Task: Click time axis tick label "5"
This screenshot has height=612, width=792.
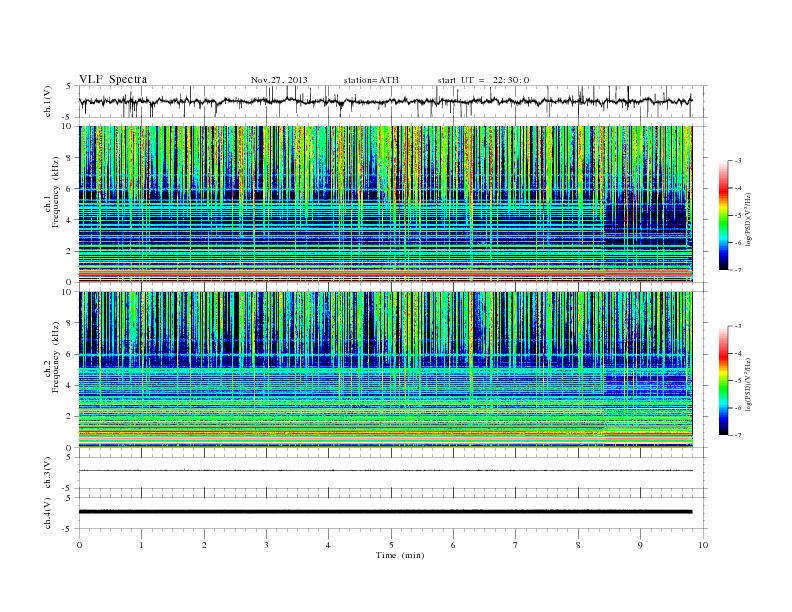Action: click(x=391, y=545)
